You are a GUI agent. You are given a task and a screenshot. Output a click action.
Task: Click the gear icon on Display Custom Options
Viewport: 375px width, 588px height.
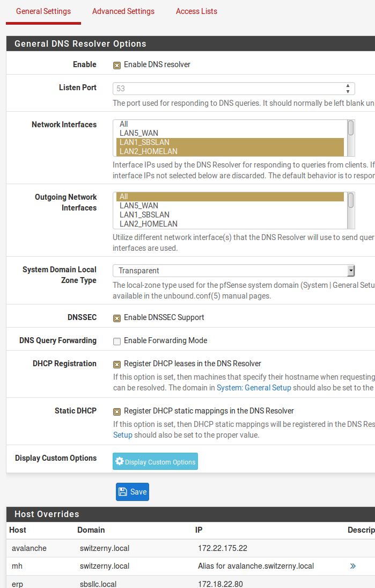tap(118, 461)
